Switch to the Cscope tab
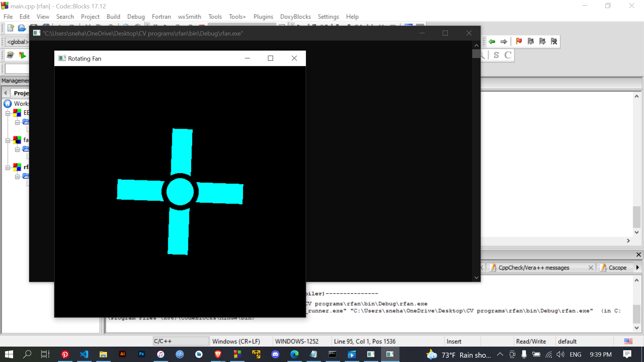Screen dimensions: 644x362 [617, 267]
